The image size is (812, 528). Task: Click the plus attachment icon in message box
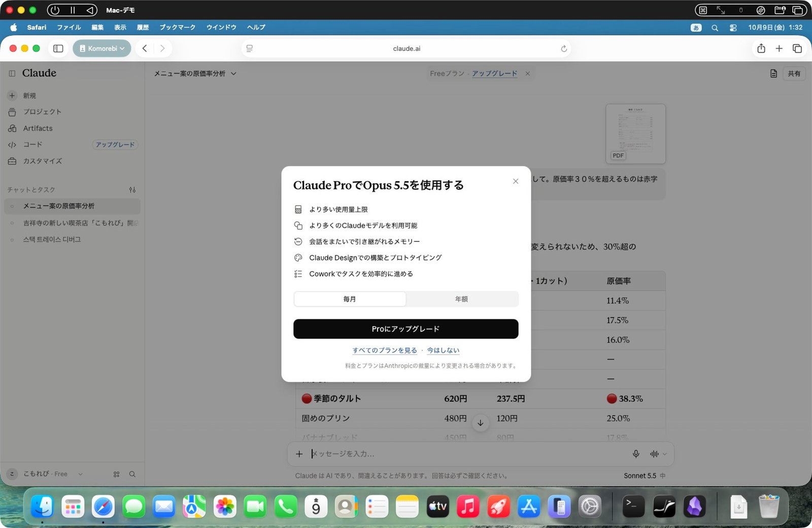click(x=299, y=454)
